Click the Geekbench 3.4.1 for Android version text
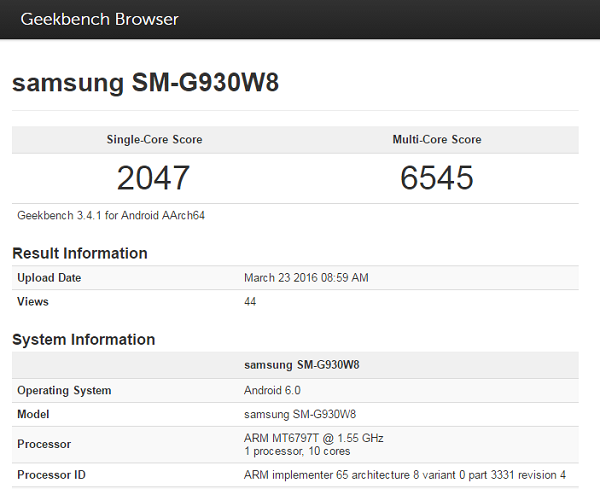The width and height of the screenshot is (600, 489). [x=111, y=215]
